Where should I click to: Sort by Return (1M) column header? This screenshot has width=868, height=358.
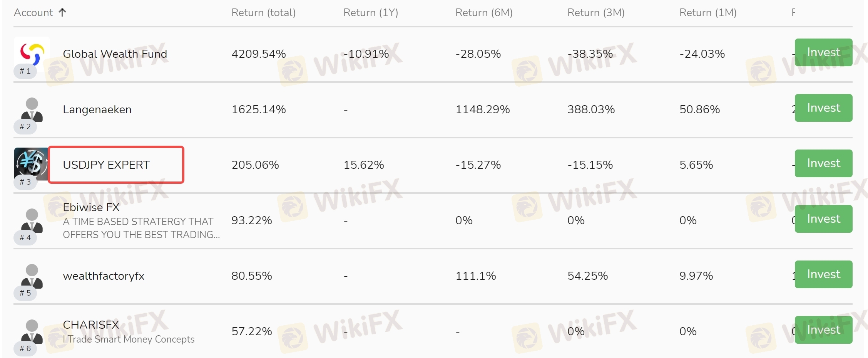[708, 13]
